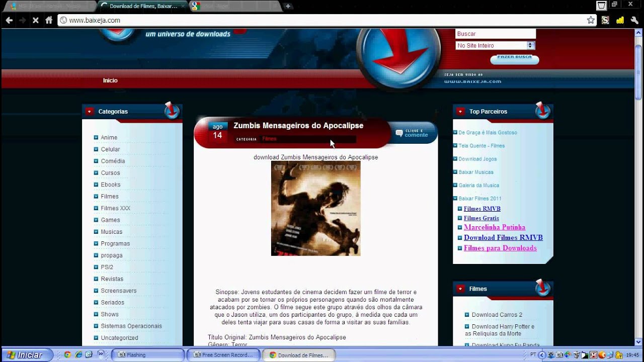Launch Internet Explorer from quick launch
Image resolution: width=644 pixels, height=362 pixels.
(78, 355)
